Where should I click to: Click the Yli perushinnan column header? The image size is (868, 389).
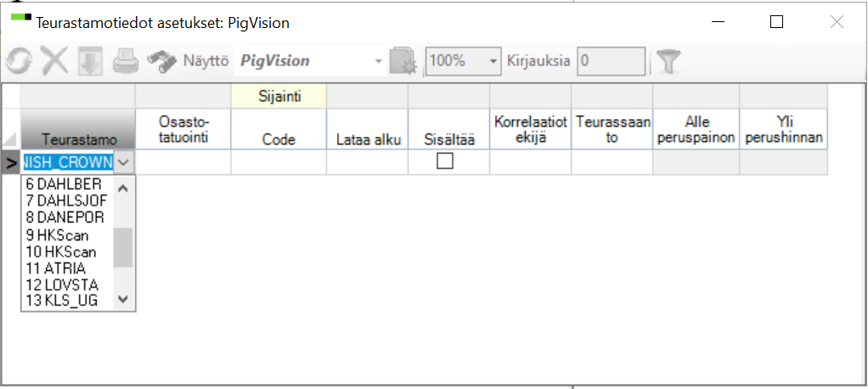click(x=784, y=129)
